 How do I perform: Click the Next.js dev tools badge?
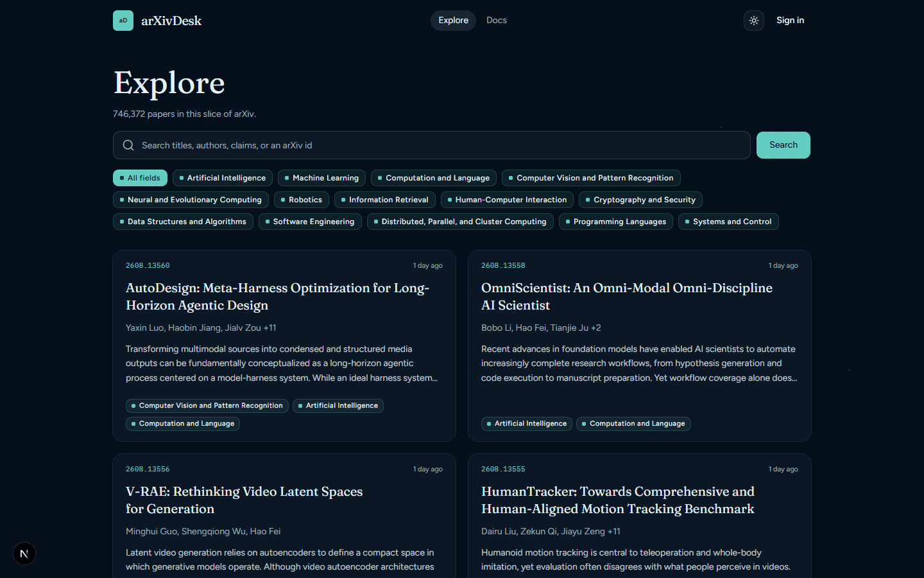[24, 554]
